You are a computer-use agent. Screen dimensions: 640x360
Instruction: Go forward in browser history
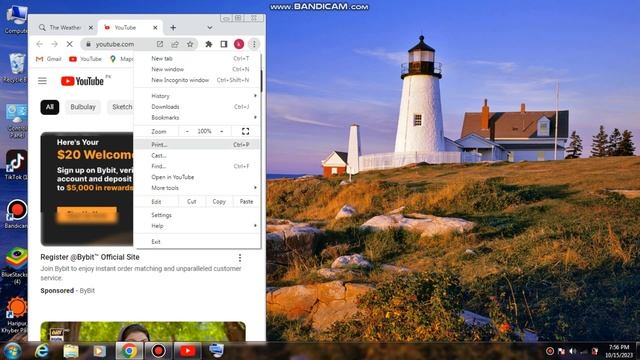tap(54, 44)
